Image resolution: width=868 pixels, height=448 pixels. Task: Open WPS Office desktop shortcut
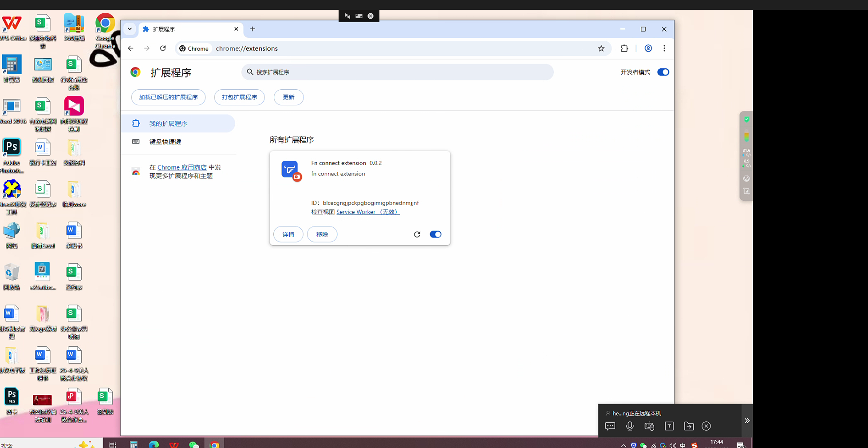point(12,28)
